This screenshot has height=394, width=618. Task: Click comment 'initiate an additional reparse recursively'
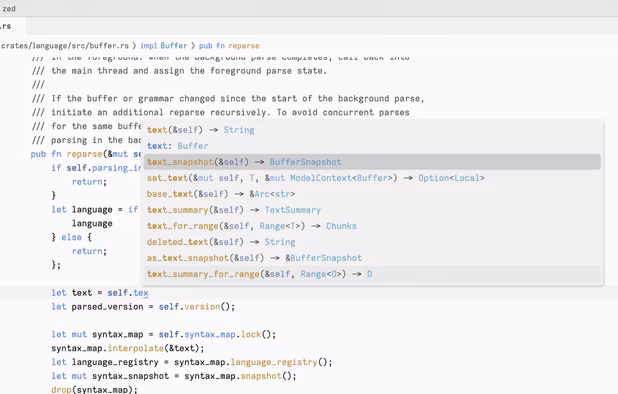tap(220, 112)
